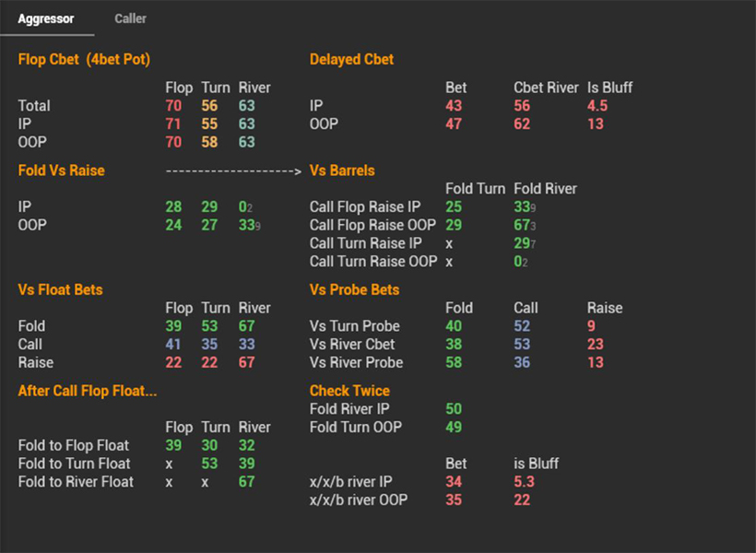756x553 pixels.
Task: Select the Delayed Cbet IP bet value 43
Action: pos(454,106)
